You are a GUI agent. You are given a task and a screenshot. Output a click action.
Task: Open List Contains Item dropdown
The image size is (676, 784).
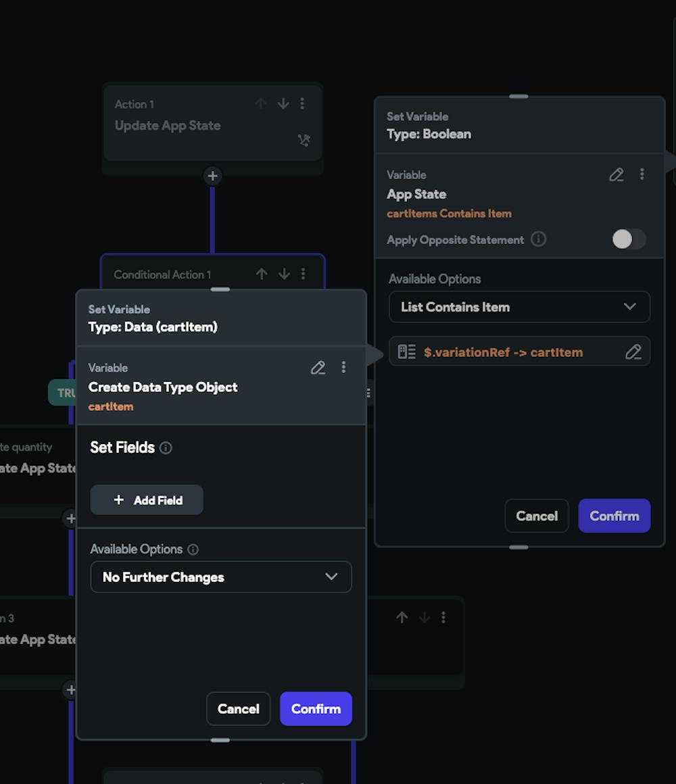(x=519, y=307)
